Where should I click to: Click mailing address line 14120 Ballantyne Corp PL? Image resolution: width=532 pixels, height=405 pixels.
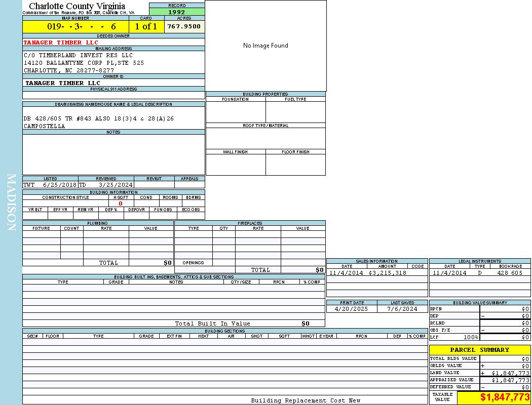click(x=84, y=63)
